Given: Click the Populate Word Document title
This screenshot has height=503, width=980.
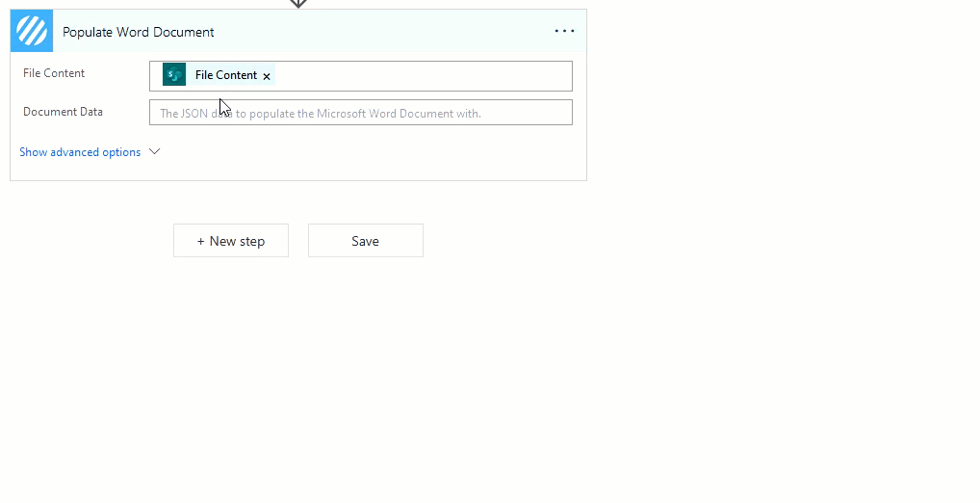Looking at the screenshot, I should tap(138, 32).
